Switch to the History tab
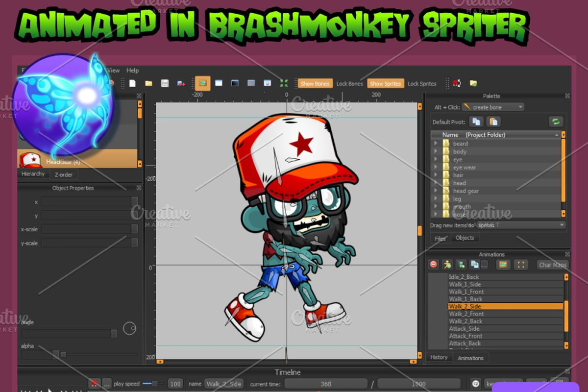 (439, 357)
